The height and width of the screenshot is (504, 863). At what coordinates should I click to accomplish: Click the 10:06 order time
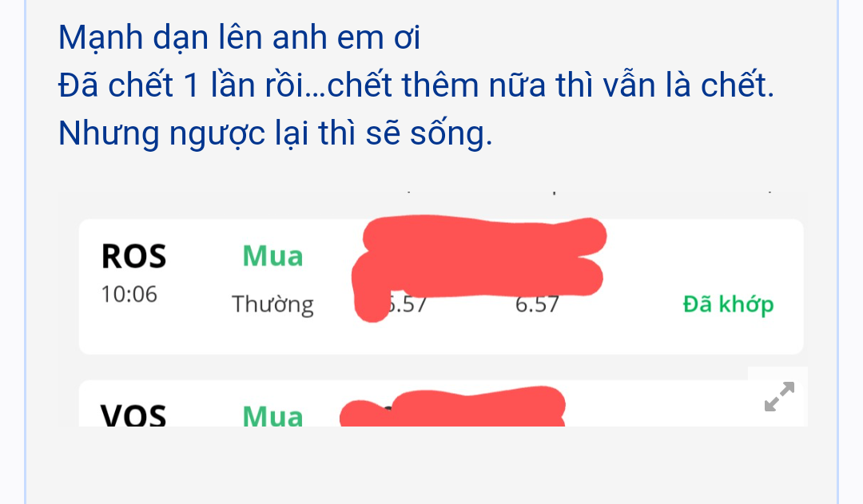pyautogui.click(x=129, y=295)
